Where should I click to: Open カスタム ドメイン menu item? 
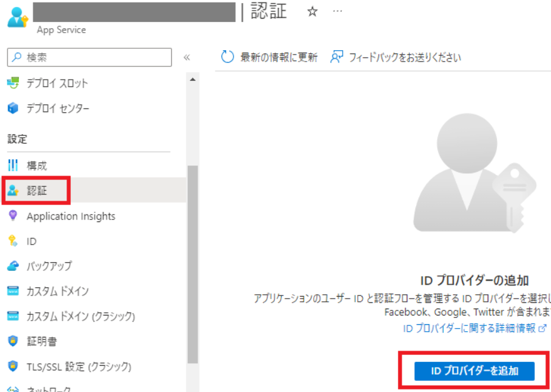(57, 291)
